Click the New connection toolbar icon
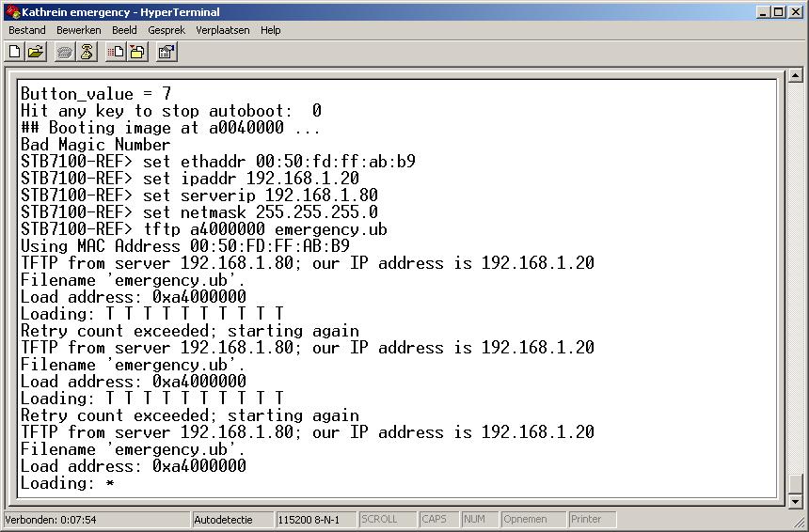This screenshot has width=809, height=532. click(15, 52)
